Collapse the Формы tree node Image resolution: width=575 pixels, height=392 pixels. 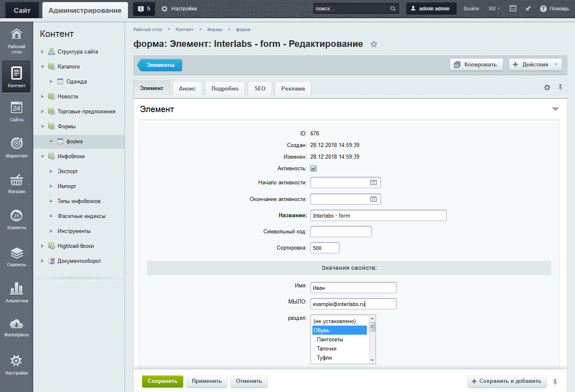pos(42,127)
